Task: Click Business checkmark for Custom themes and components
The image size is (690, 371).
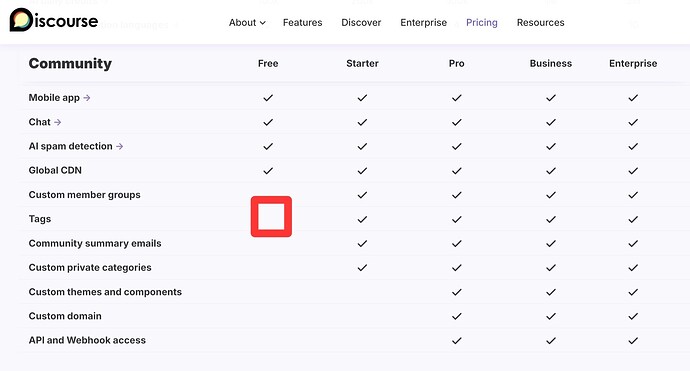Action: (551, 292)
